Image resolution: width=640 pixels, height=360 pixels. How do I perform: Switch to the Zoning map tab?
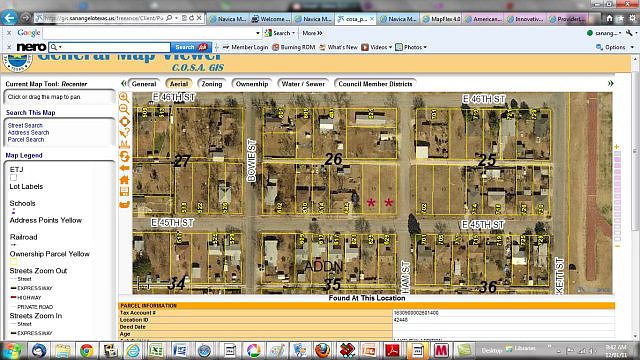click(x=212, y=84)
